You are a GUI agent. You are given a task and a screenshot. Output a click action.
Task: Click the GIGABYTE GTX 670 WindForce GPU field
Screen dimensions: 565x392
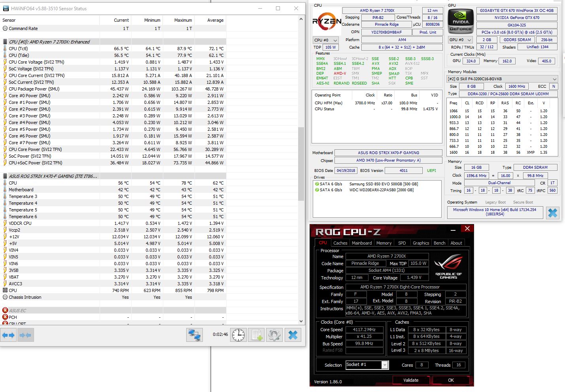(x=517, y=11)
